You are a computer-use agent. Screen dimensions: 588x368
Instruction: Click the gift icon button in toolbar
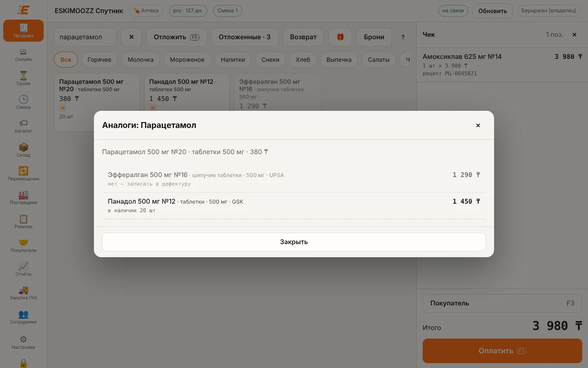click(340, 37)
